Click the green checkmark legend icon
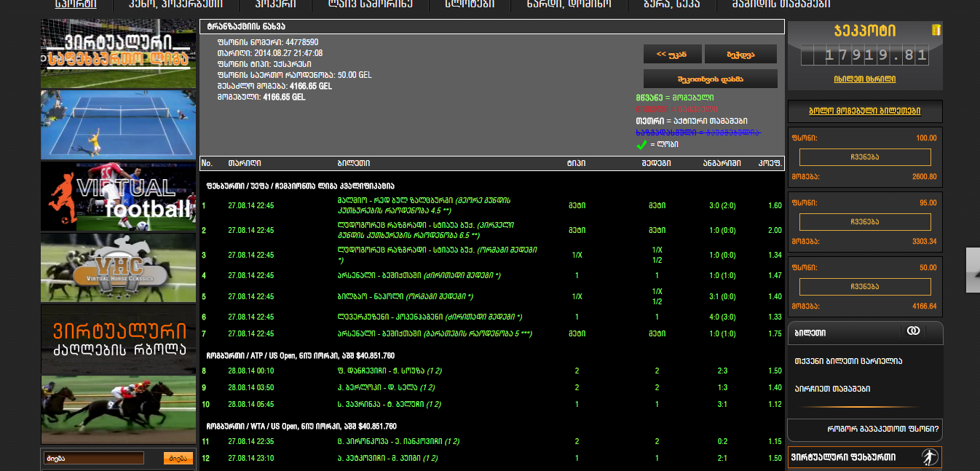Image resolution: width=980 pixels, height=471 pixels. [x=641, y=144]
